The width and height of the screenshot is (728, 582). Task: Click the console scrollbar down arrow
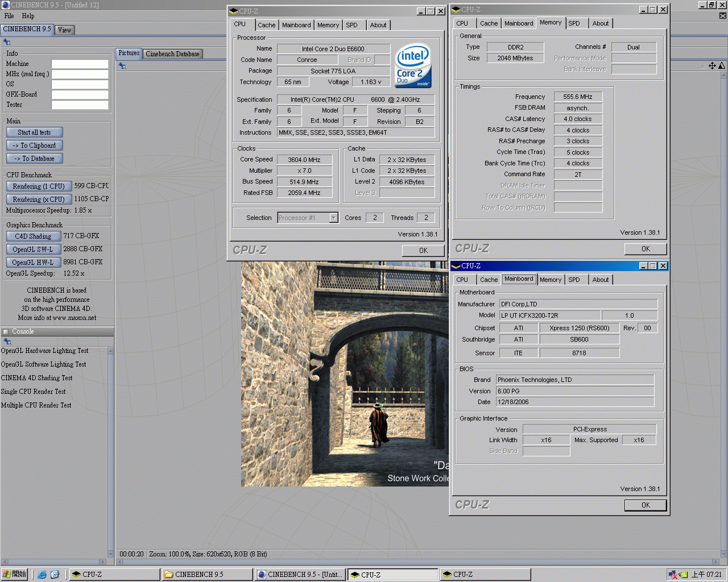pyautogui.click(x=110, y=554)
